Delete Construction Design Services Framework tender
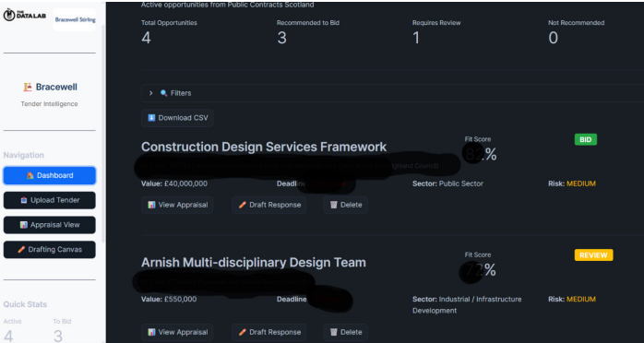The width and height of the screenshot is (644, 343). pos(345,205)
